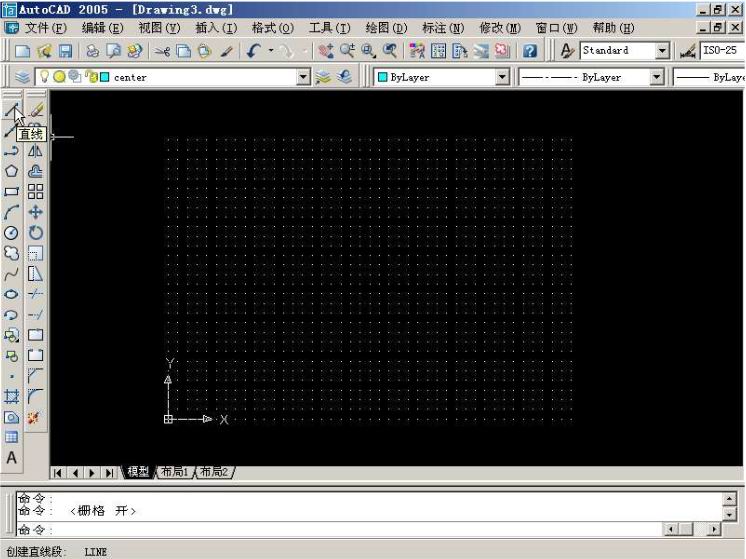Image resolution: width=746 pixels, height=559 pixels.
Task: Click the center layer color swatch
Action: coord(105,77)
